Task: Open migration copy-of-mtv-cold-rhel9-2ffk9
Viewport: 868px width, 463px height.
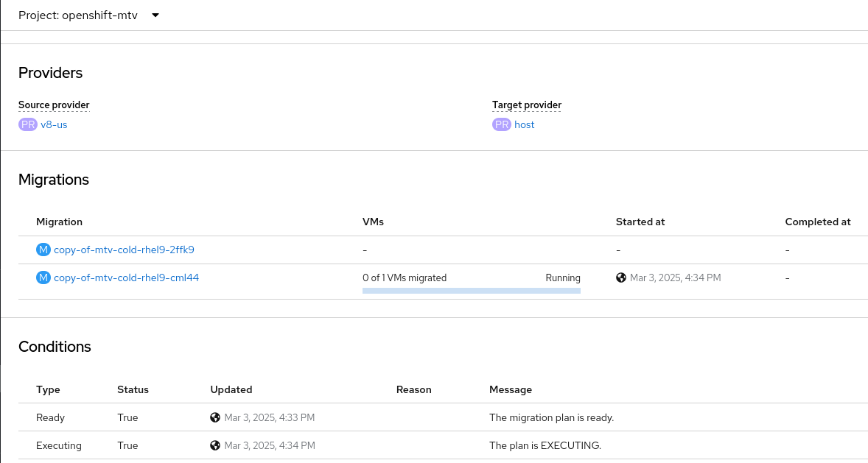Action: pyautogui.click(x=124, y=250)
